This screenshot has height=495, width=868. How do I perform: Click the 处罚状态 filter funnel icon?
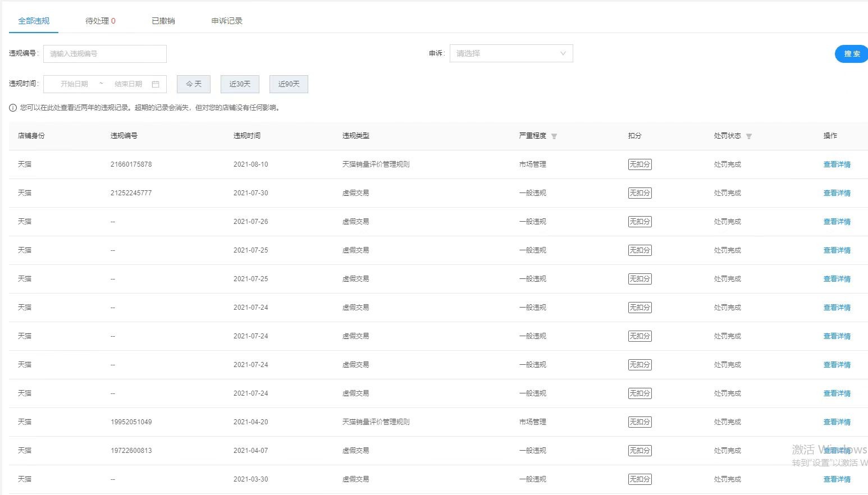pyautogui.click(x=749, y=136)
